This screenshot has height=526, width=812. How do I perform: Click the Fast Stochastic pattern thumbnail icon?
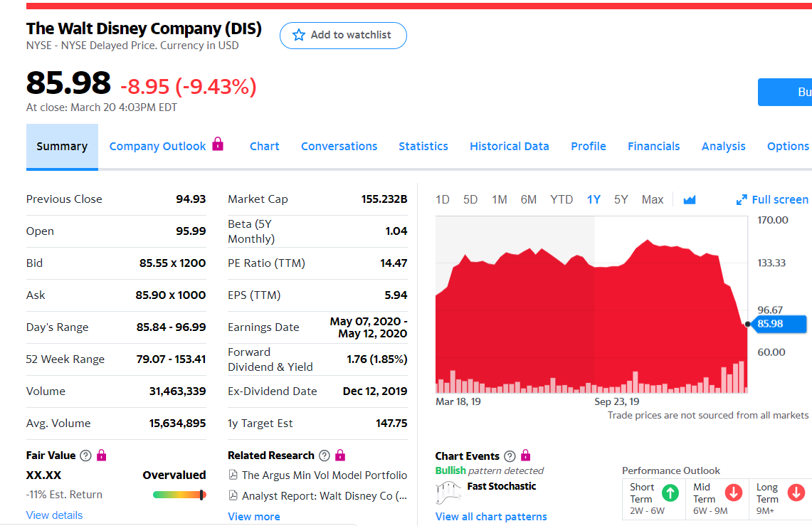[x=448, y=493]
